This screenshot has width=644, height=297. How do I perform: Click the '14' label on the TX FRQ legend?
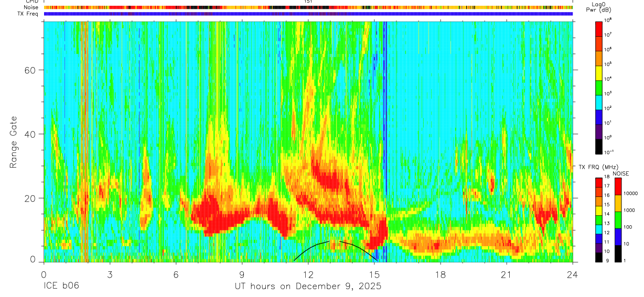click(607, 214)
